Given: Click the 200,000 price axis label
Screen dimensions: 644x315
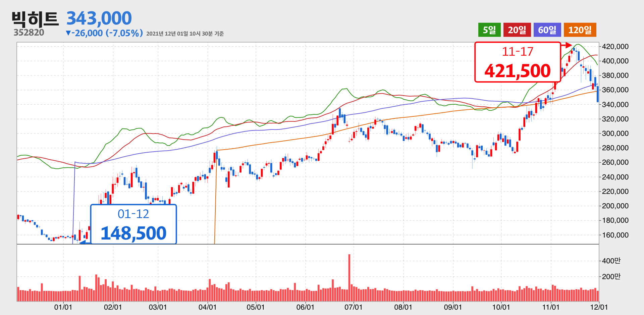Looking at the screenshot, I should pyautogui.click(x=615, y=206).
